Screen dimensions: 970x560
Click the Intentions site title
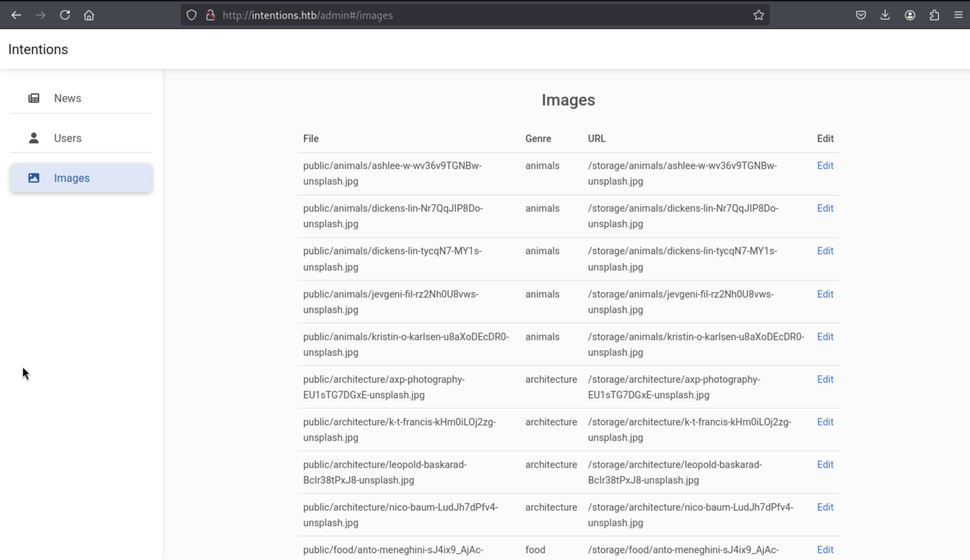pyautogui.click(x=38, y=49)
